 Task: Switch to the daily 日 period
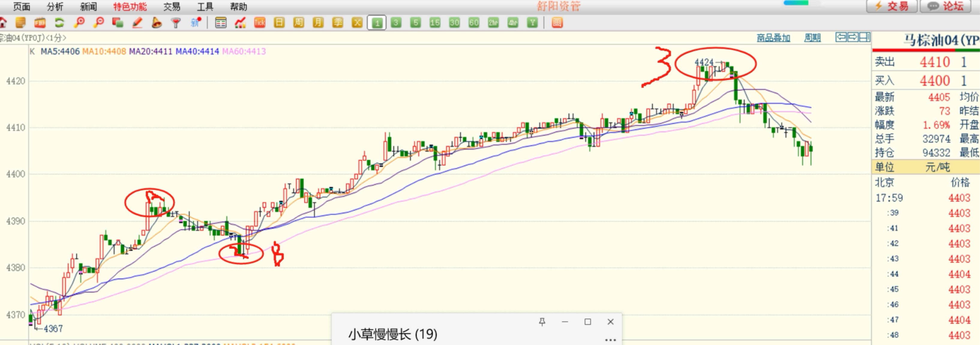tap(279, 23)
